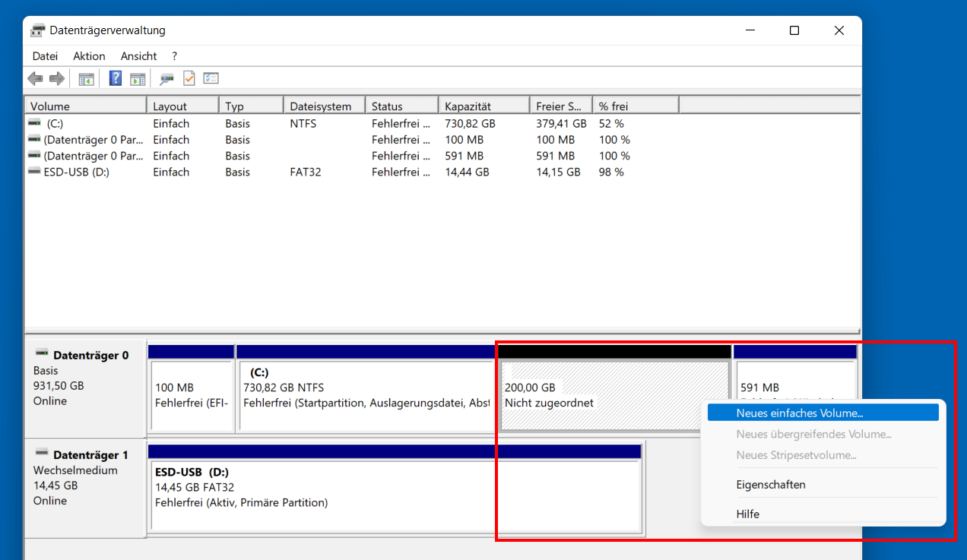Select the (C:) 730,82 GB NTFS partition block
The width and height of the screenshot is (967, 560).
pos(366,395)
